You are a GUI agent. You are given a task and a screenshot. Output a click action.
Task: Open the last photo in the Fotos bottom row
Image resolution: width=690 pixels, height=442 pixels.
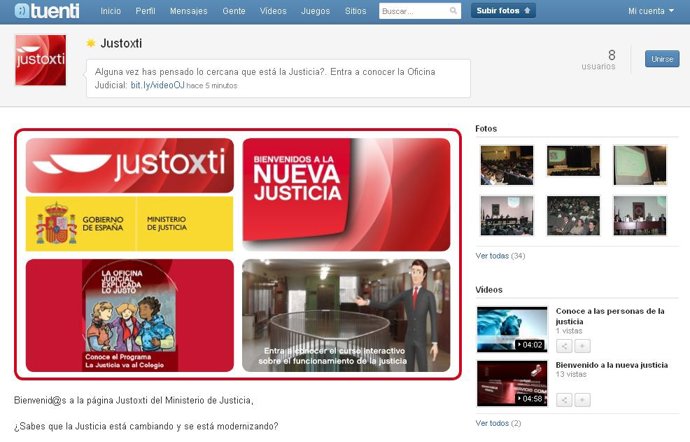click(x=640, y=215)
